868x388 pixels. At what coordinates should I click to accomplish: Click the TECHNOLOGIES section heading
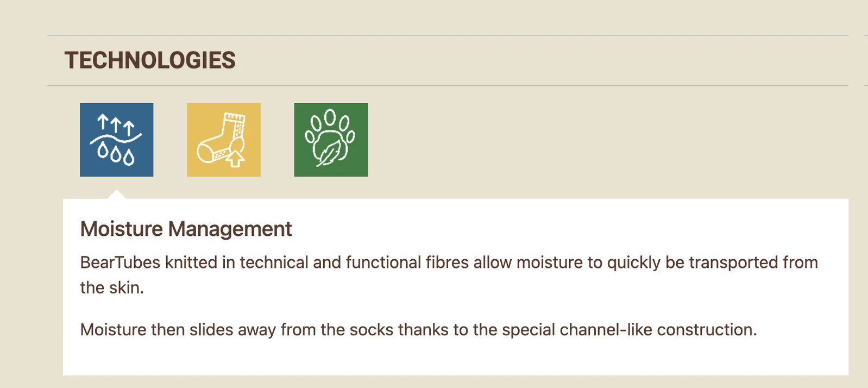(150, 60)
